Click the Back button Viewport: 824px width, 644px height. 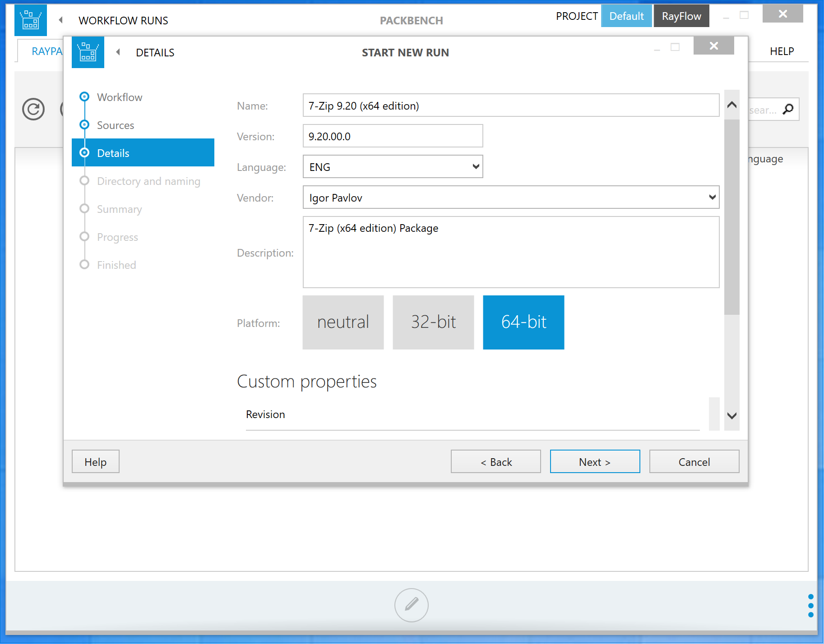click(x=496, y=461)
